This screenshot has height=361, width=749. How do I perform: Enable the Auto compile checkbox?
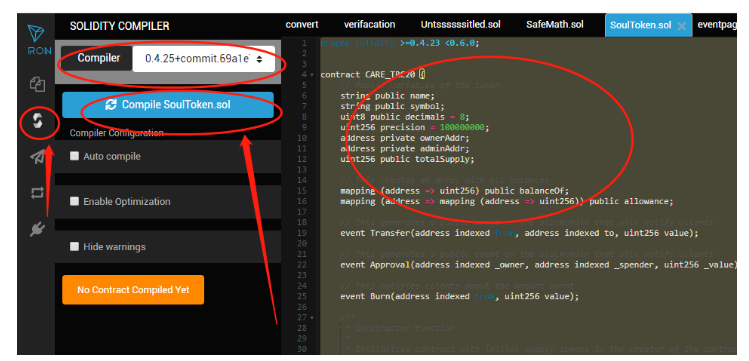pos(74,156)
